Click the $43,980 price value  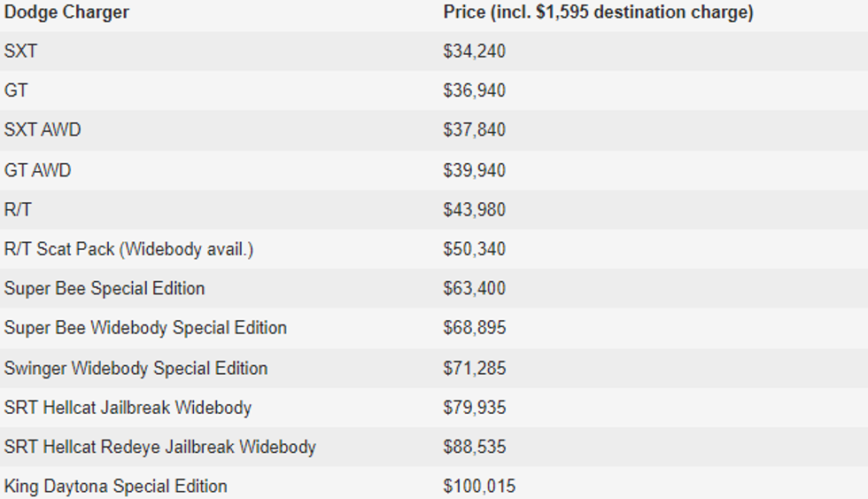[x=474, y=210]
